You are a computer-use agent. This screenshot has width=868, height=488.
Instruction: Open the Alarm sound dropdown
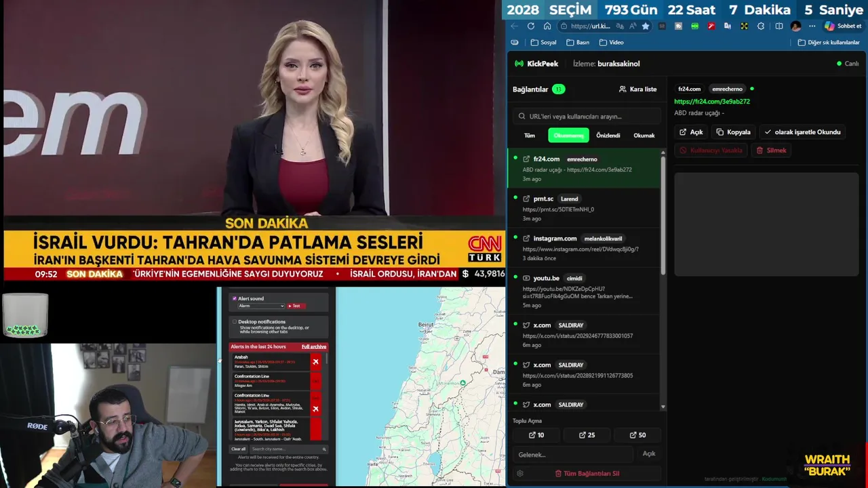[x=261, y=306]
